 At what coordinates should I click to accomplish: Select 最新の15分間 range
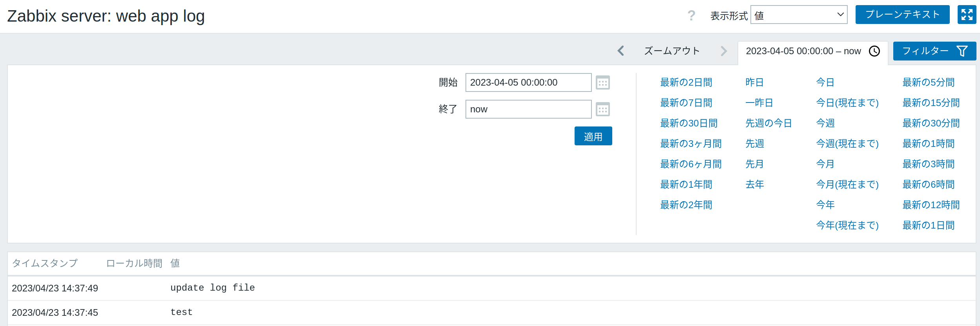pos(931,103)
